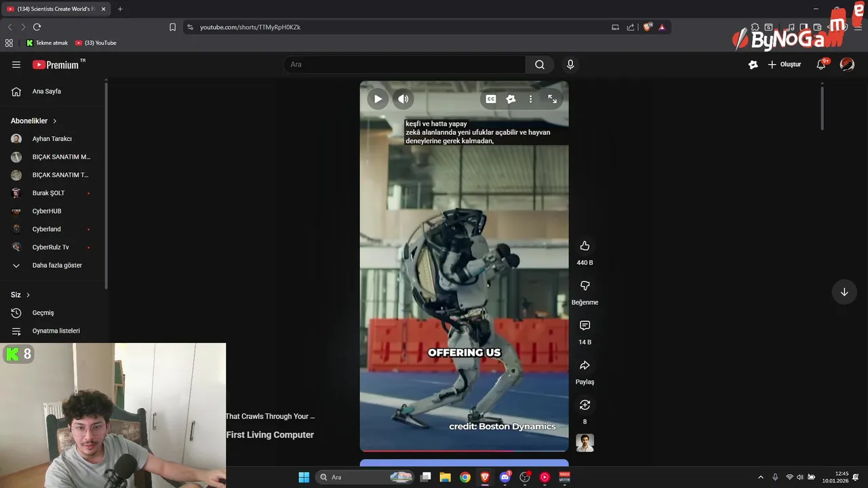This screenshot has height=488, width=868.
Task: Open the (33) YouTube bookmark
Action: click(x=96, y=43)
